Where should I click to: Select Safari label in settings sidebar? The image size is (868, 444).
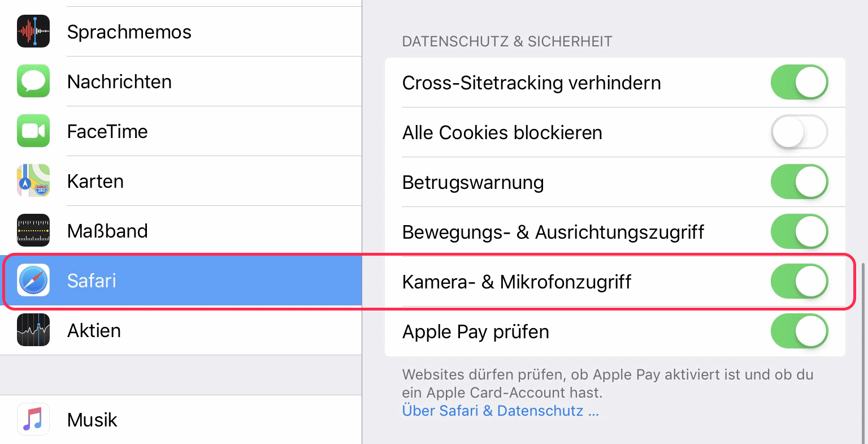tap(92, 281)
